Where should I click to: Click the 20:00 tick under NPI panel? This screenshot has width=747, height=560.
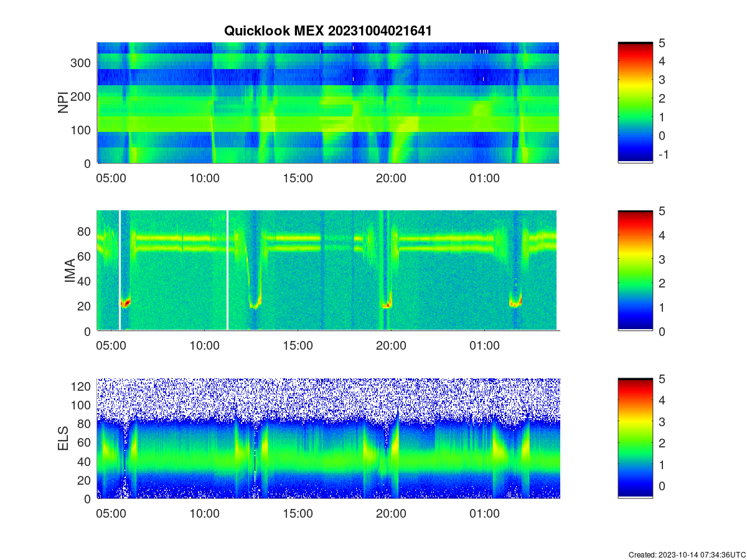(391, 178)
